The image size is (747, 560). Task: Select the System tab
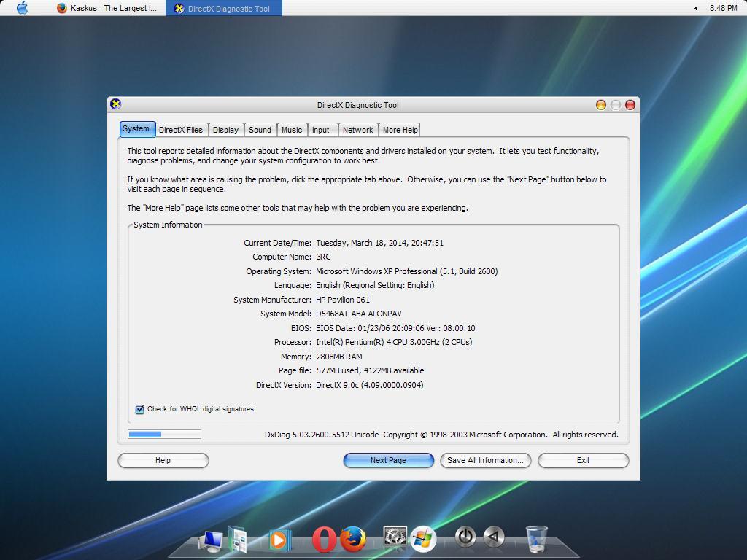[137, 128]
